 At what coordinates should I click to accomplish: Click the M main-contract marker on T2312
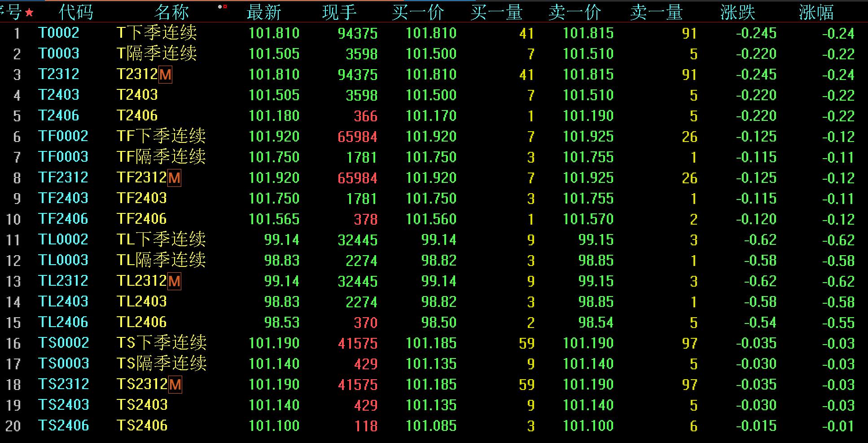pos(165,75)
